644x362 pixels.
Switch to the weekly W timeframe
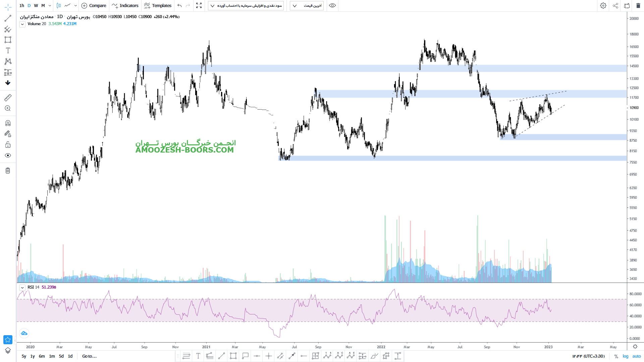(36, 6)
